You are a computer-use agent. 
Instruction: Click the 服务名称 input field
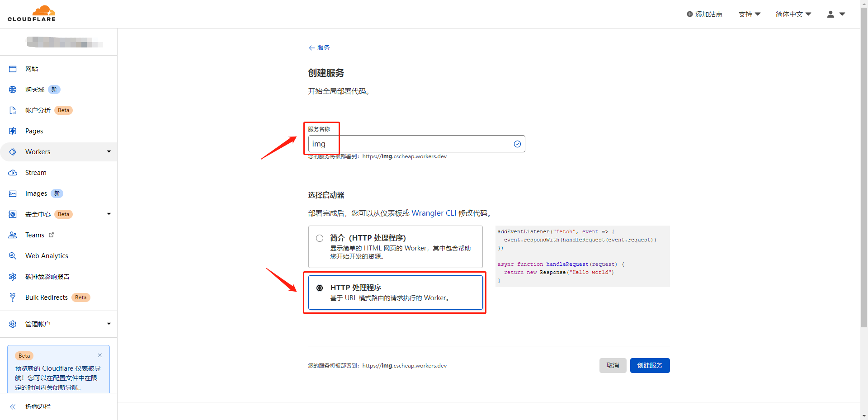[x=416, y=144]
